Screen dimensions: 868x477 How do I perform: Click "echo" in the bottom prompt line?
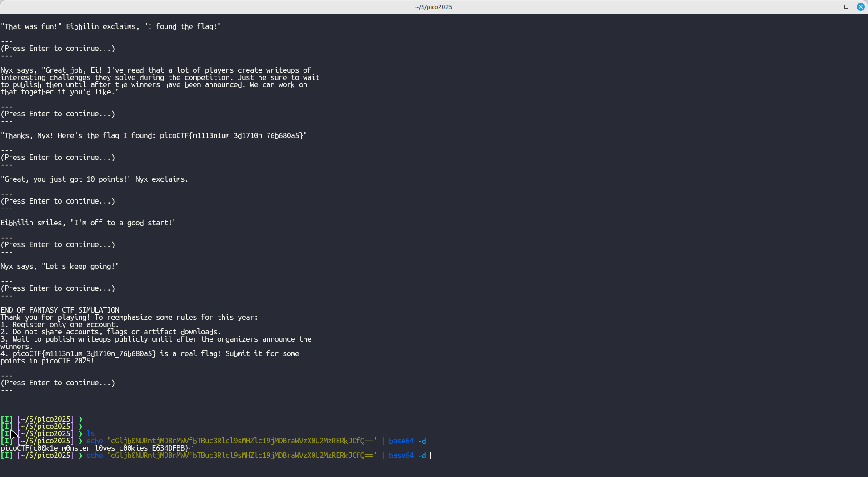click(x=95, y=456)
